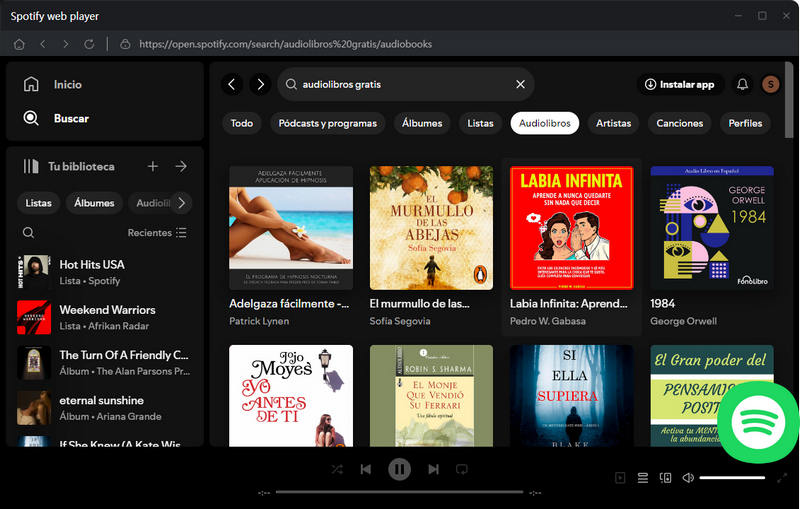Screen dimensions: 800x509
Task: Mute with the speaker icon
Action: 688,478
